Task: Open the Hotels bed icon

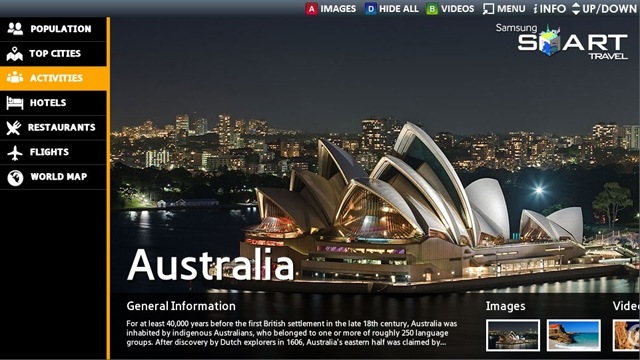Action: [x=15, y=102]
